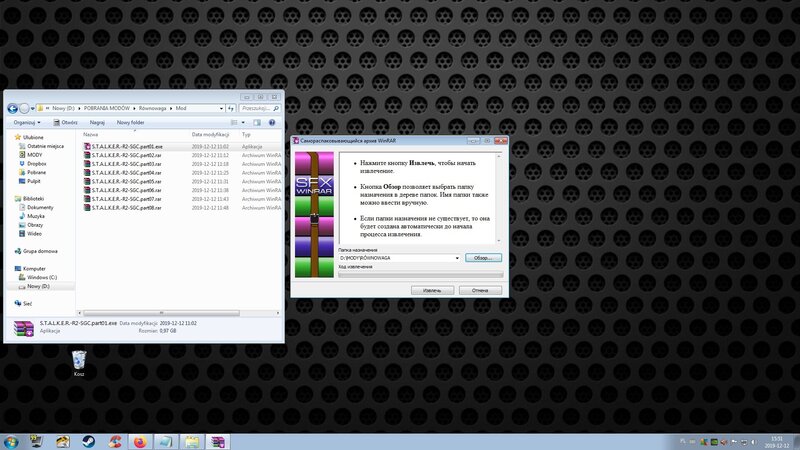The height and width of the screenshot is (450, 800).
Task: Click Nagraj in the Explorer toolbar
Action: [x=97, y=122]
